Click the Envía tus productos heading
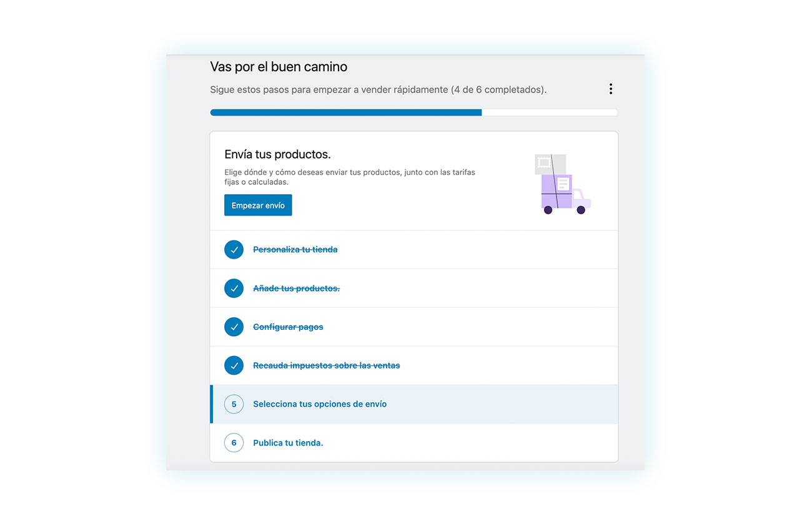 click(277, 154)
